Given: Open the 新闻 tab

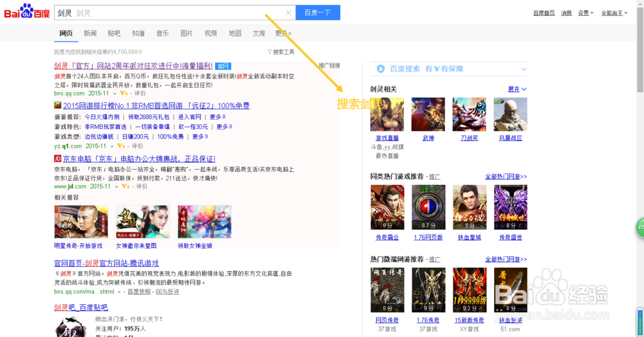Looking at the screenshot, I should pos(90,34).
